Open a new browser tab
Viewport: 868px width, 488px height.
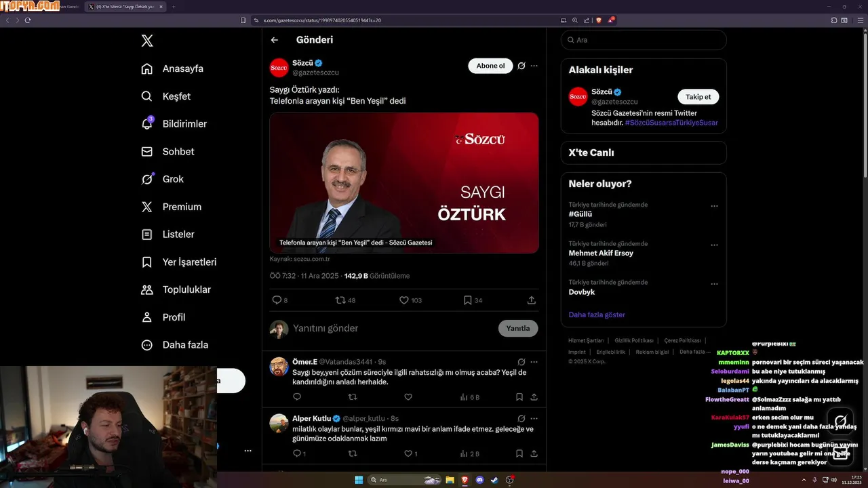[174, 7]
